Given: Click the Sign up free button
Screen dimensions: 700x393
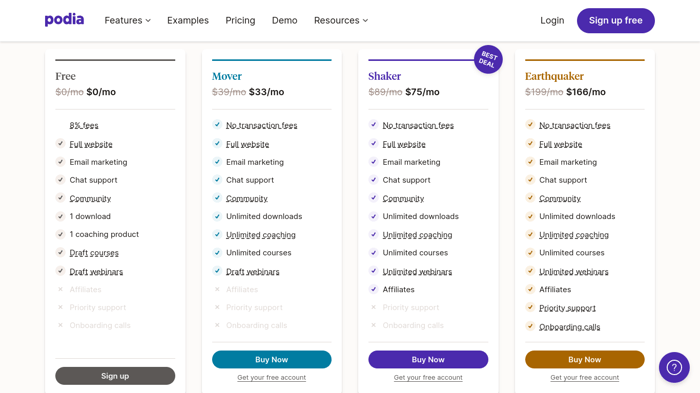Looking at the screenshot, I should [x=616, y=21].
